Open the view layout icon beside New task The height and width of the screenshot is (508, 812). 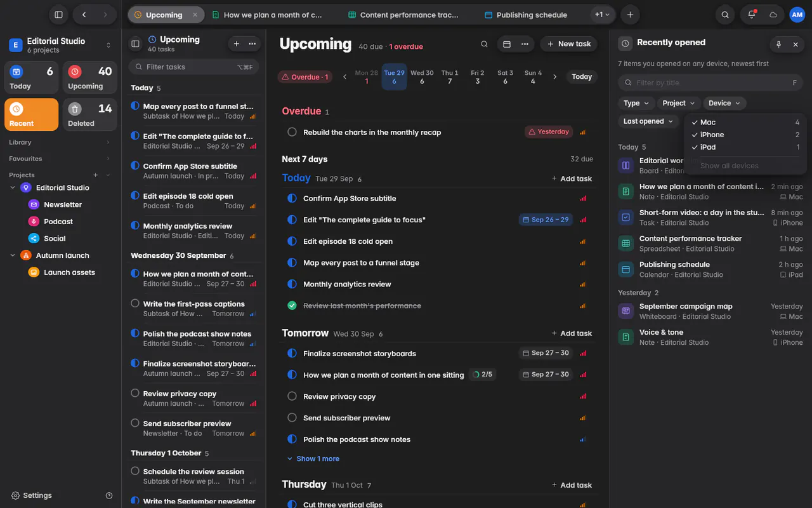pyautogui.click(x=507, y=44)
